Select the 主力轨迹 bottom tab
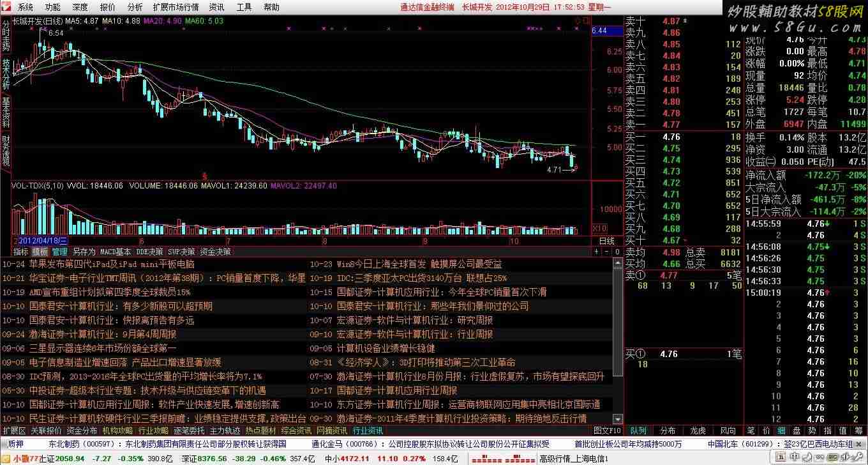 tap(225, 431)
